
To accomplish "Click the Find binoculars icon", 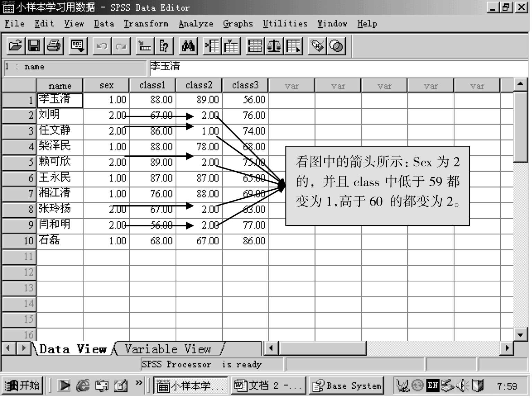I will [x=188, y=46].
